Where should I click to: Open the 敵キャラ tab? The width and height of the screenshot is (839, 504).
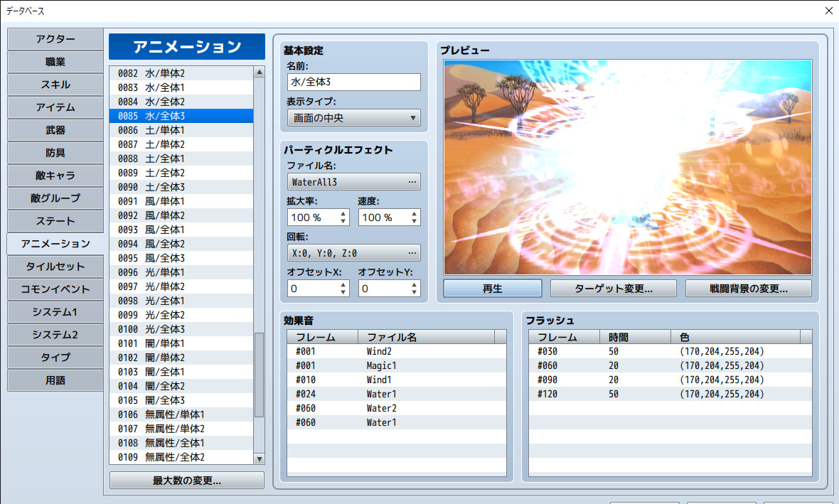tap(55, 176)
